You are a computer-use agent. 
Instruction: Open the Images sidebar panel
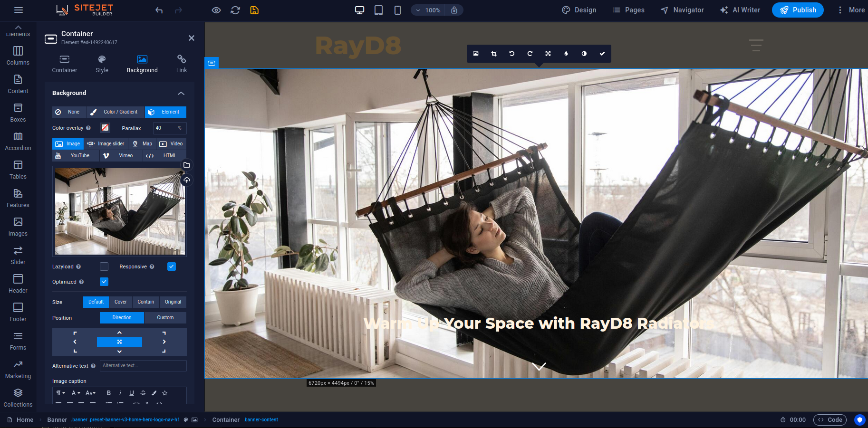[x=18, y=227]
